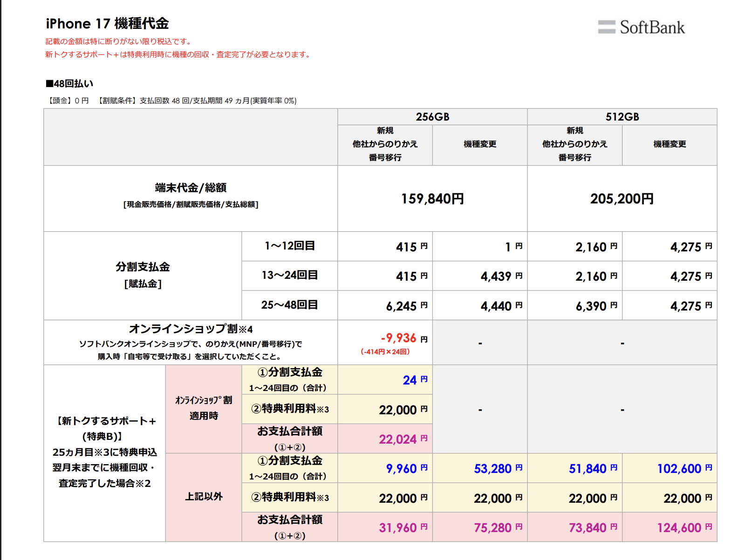Viewport: 737px width, 560px height.
Task: Click the 25〜48回目 row label
Action: (x=290, y=305)
